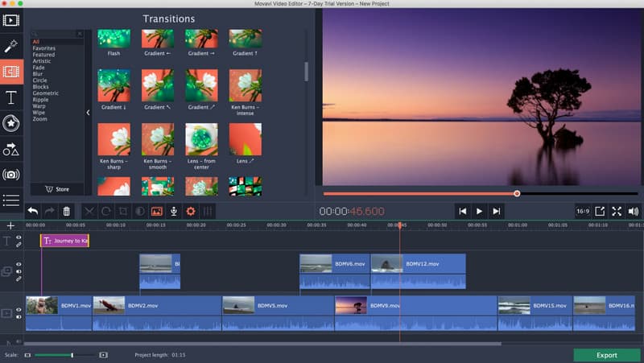The width and height of the screenshot is (644, 363).
Task: Select the BDMV12.mov overlay clip
Action: (x=418, y=271)
